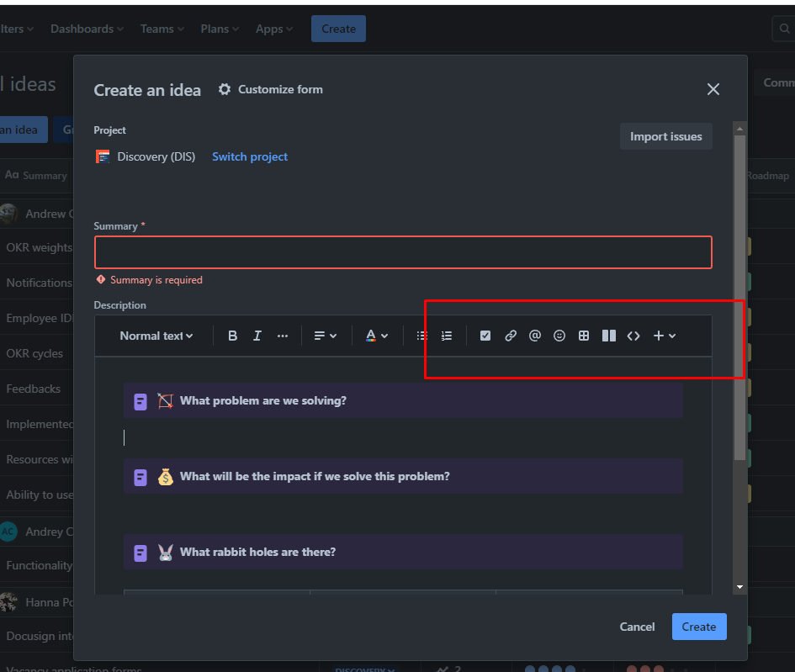
Task: Add a link to the description
Action: (x=511, y=336)
